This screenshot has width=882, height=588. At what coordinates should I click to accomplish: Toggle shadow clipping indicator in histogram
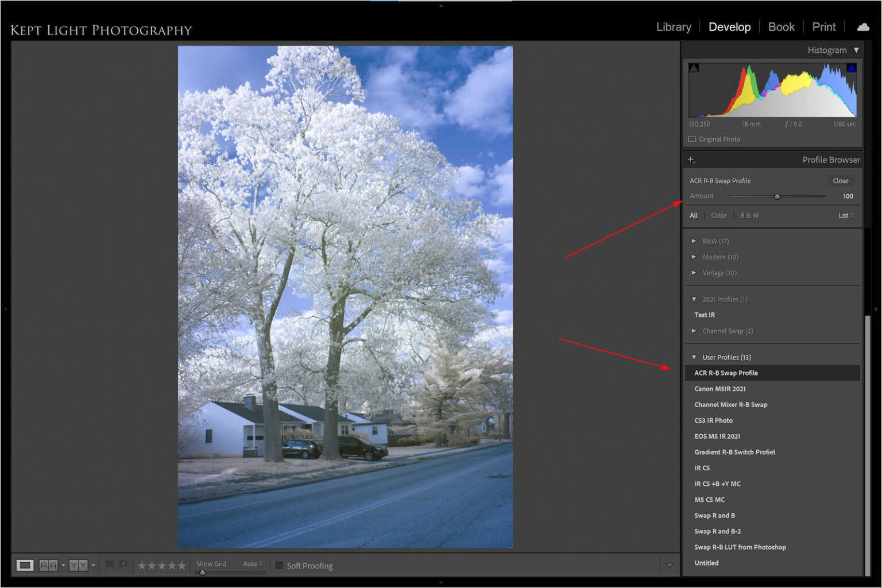pos(694,68)
